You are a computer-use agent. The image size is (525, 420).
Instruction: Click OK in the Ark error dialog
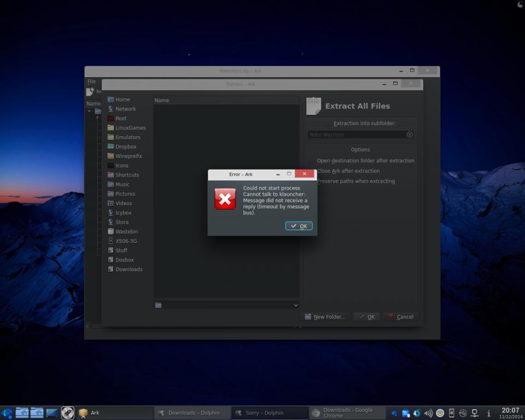[299, 226]
